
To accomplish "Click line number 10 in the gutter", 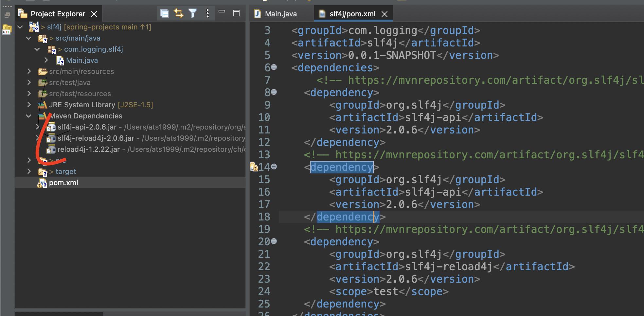I will (x=264, y=117).
